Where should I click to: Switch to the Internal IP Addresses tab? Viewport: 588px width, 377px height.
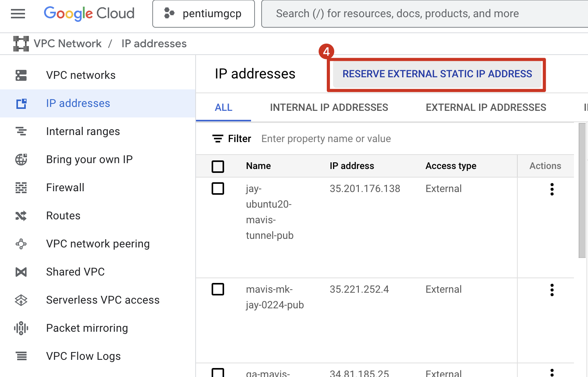click(x=329, y=107)
